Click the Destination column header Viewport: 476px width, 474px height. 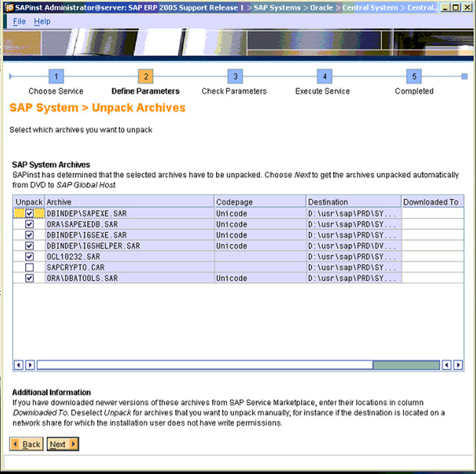pos(354,202)
